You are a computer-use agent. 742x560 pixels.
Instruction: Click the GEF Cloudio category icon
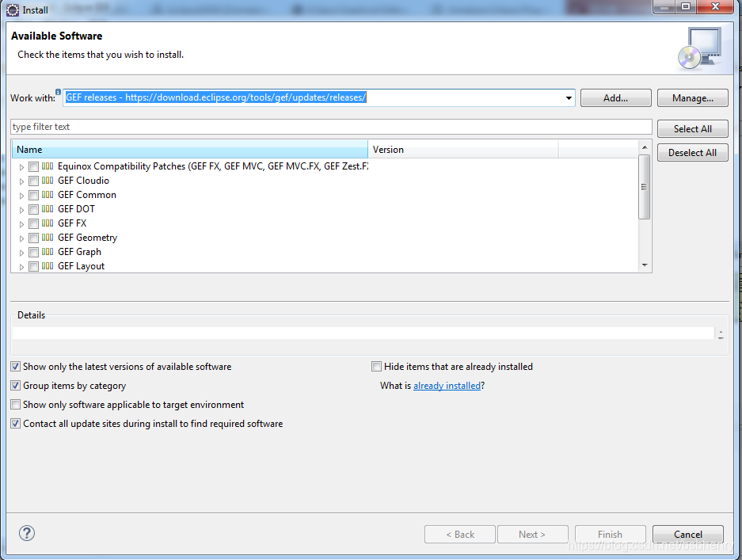48,181
